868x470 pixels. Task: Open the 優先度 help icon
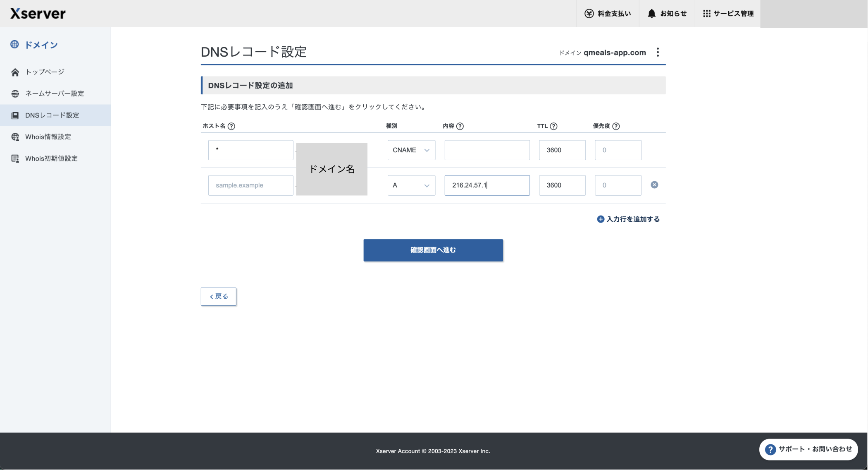tap(616, 126)
